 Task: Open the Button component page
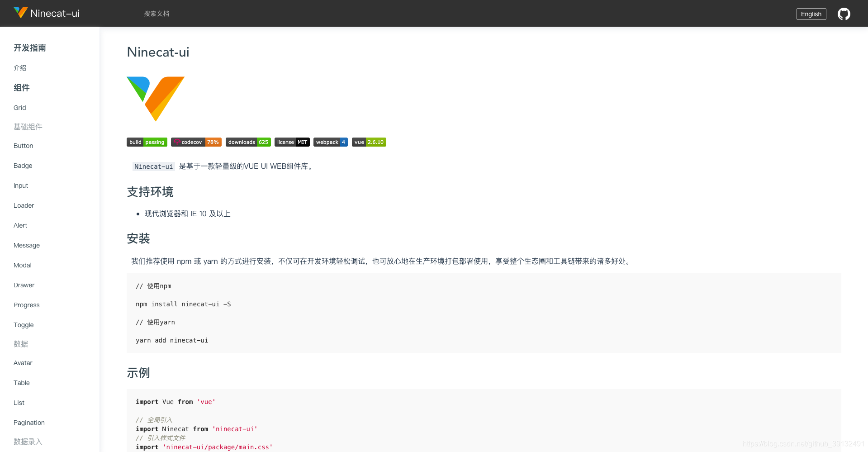[x=24, y=146]
